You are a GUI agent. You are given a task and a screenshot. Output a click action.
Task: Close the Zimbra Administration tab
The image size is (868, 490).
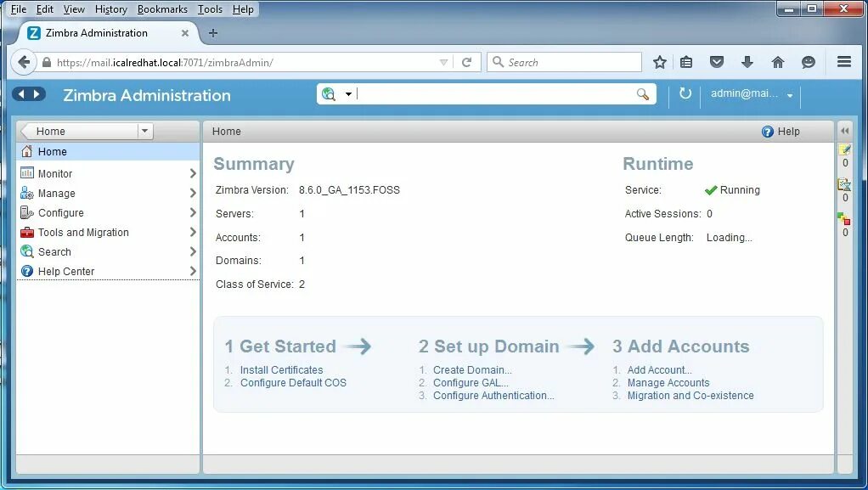185,33
